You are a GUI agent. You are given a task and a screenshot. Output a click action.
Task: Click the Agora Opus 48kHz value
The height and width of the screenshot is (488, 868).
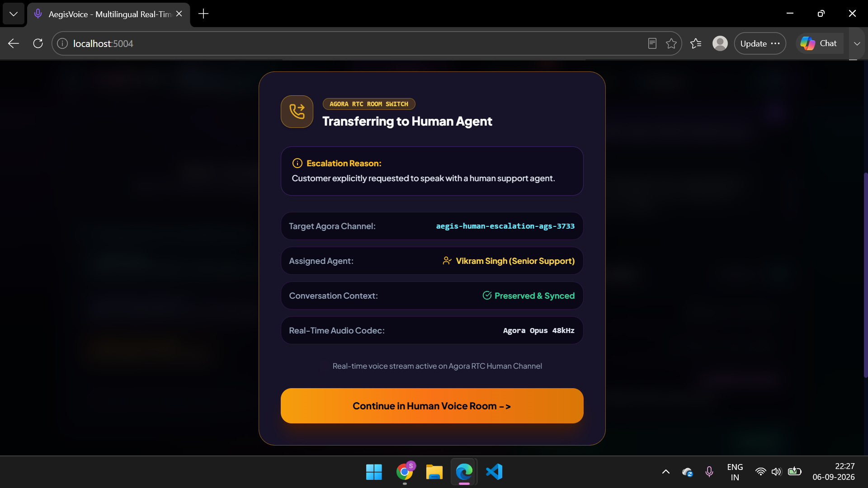point(538,330)
